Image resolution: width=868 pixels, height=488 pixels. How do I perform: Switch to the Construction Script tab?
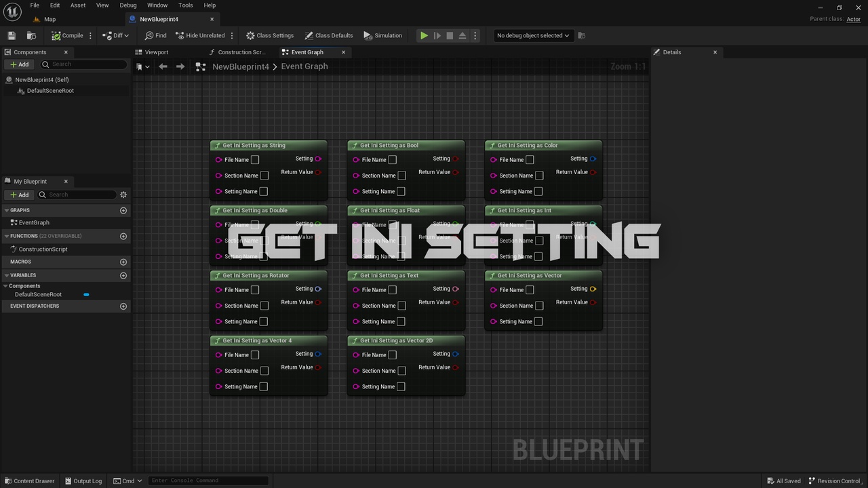[x=241, y=52]
